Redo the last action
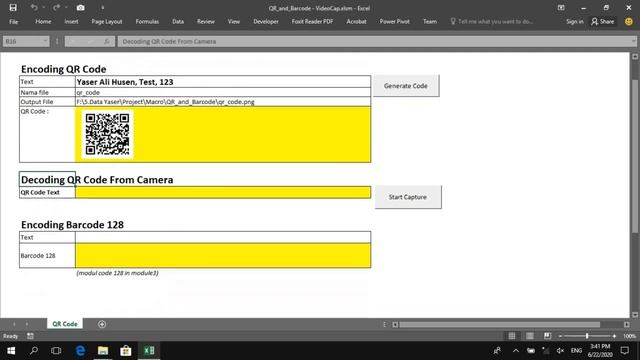 [x=56, y=7]
